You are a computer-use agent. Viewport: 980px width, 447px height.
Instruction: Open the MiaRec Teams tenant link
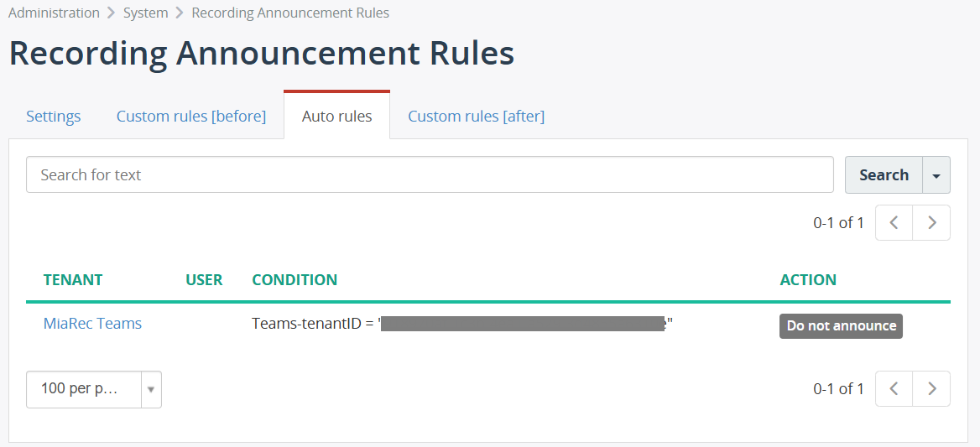pos(92,324)
